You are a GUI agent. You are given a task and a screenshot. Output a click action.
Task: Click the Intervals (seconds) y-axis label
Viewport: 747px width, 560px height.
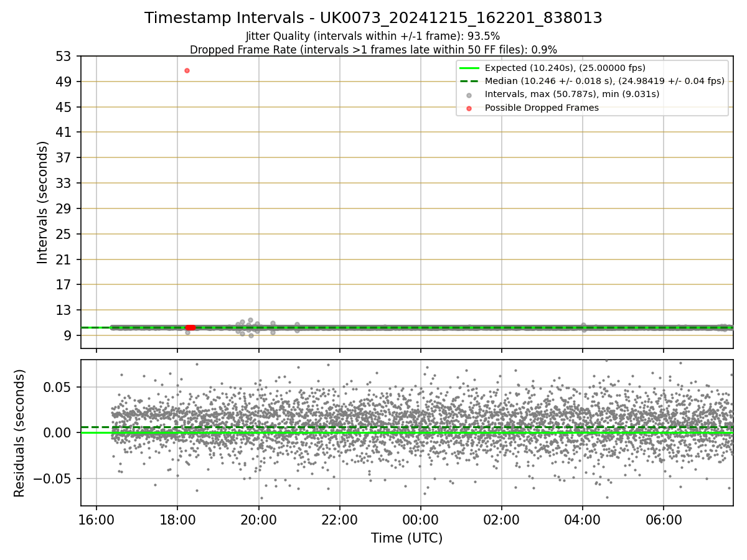coord(42,202)
